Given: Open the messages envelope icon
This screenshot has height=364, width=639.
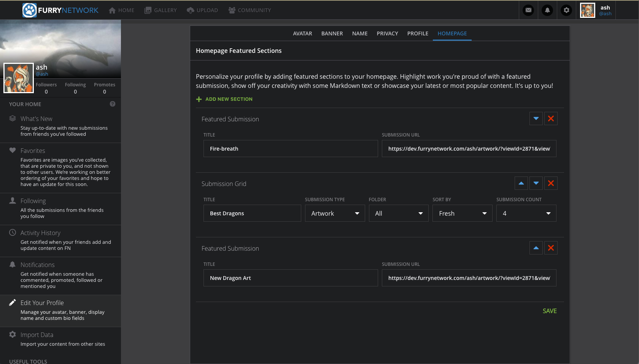Looking at the screenshot, I should click(528, 10).
